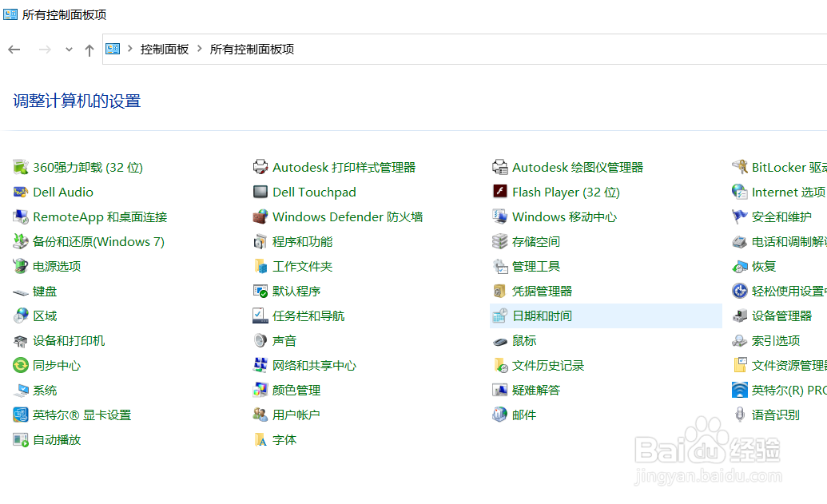Click the 默认程序 icon
The height and width of the screenshot is (504, 827).
[260, 291]
